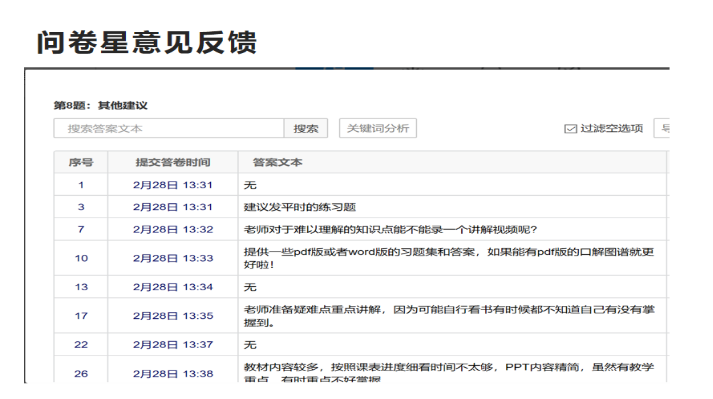The image size is (713, 399).
Task: Open response number 13 link
Action: click(x=81, y=287)
